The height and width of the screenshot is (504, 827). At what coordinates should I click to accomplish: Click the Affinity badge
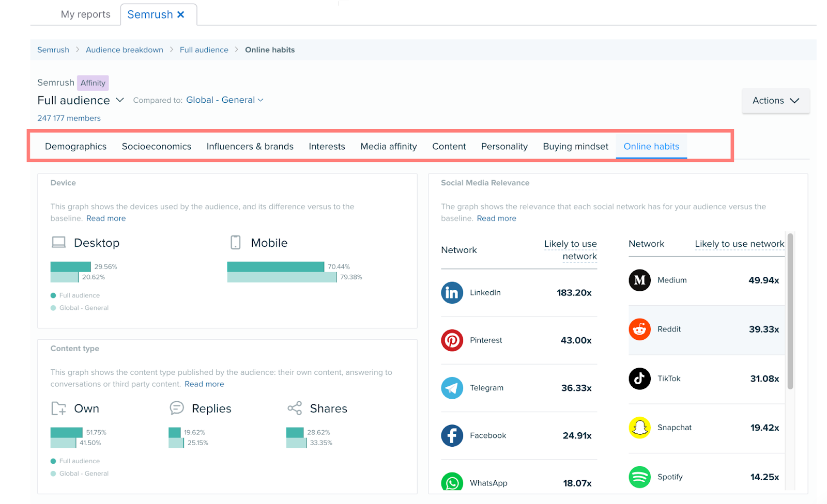point(93,83)
